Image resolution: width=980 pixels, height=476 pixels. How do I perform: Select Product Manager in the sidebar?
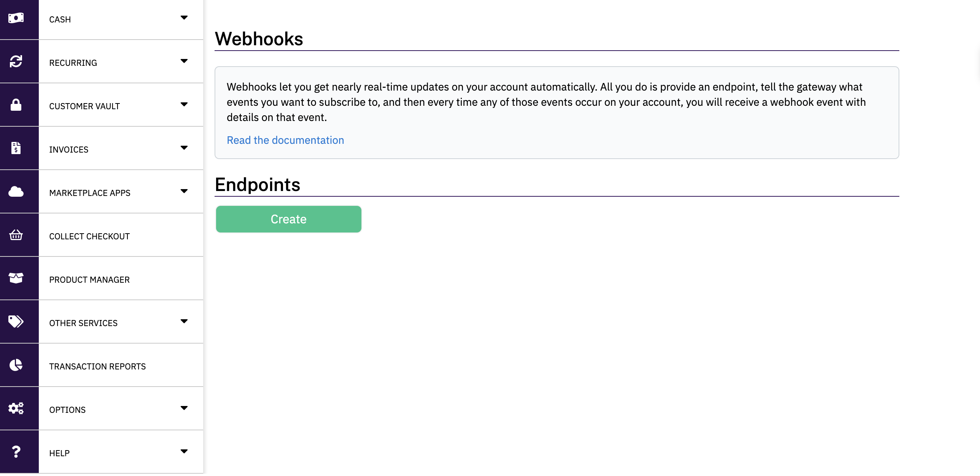[89, 280]
